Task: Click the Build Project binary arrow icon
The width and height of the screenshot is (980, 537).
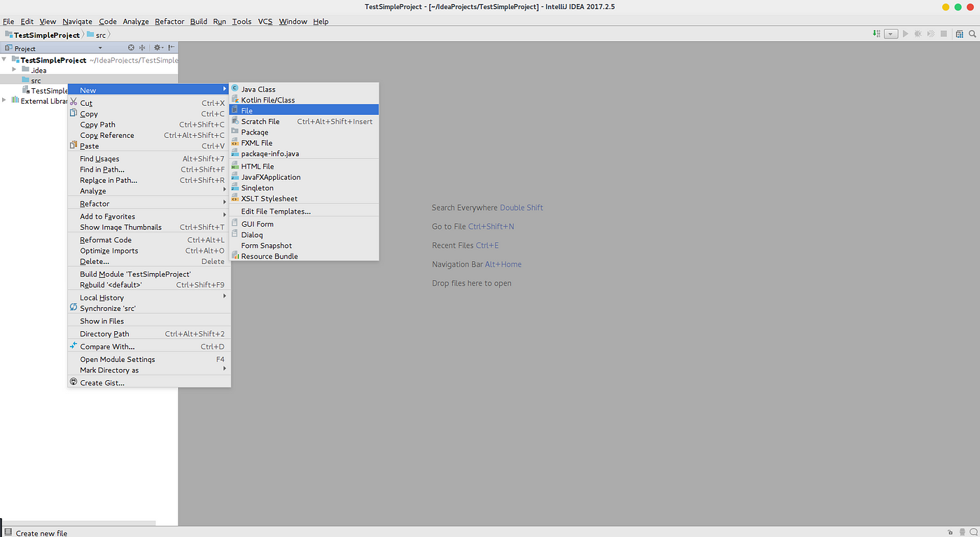Action: (x=876, y=34)
